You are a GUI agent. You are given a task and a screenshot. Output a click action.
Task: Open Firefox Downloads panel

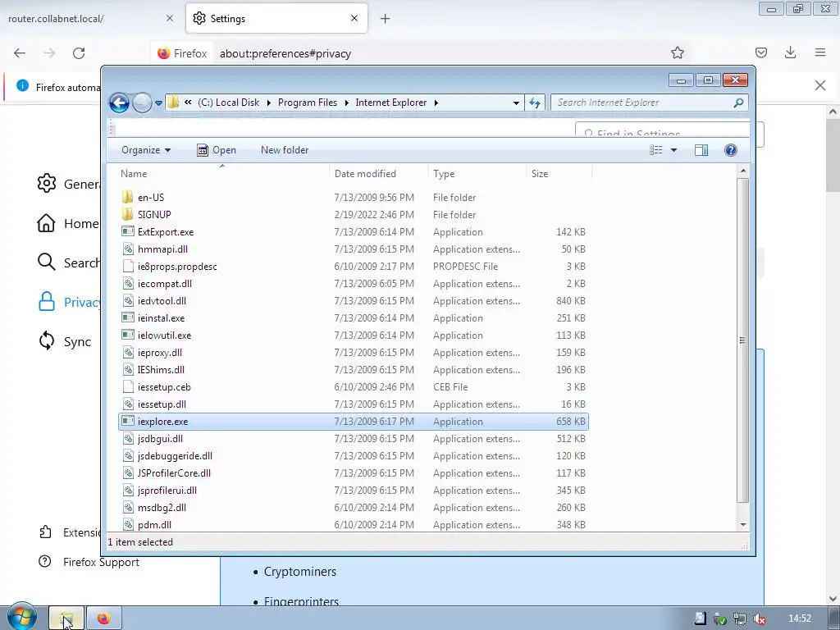790,52
